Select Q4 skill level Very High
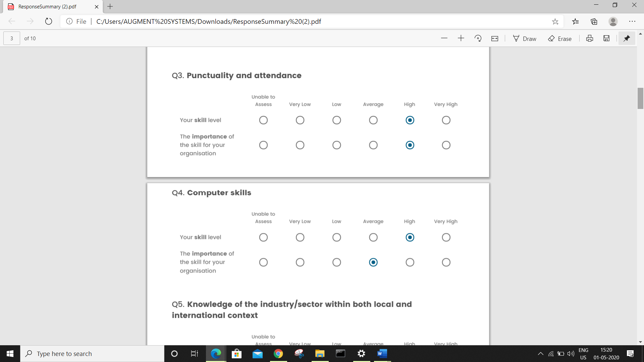Screen dimensions: 644x362 point(446,237)
